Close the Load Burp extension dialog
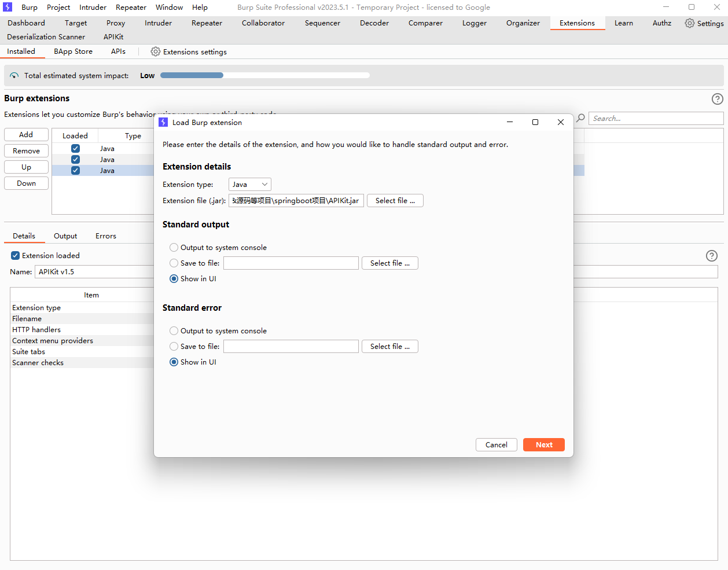 [x=560, y=122]
